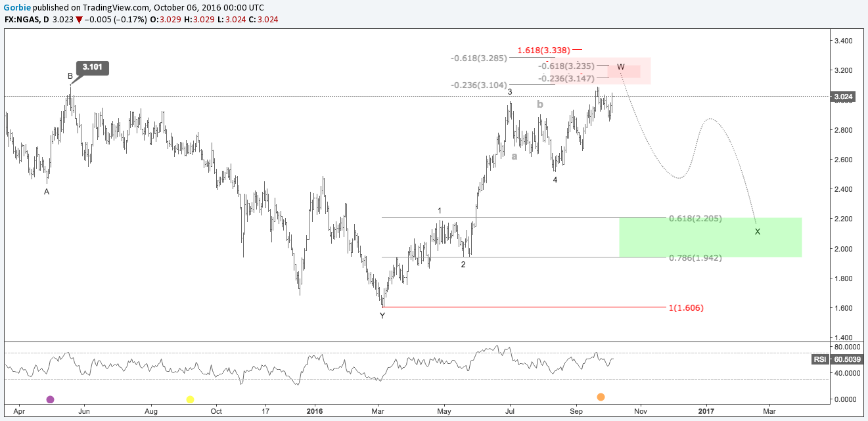Click the 1.400 price axis label

tap(843, 338)
